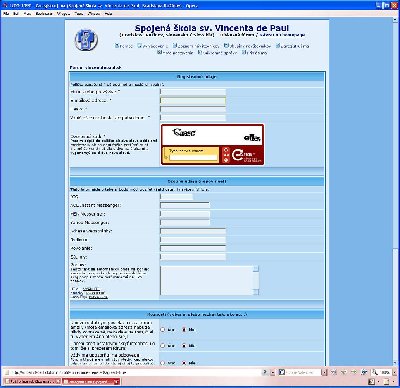Click the signature box scroll-down arrow
The width and height of the screenshot is (400, 388).
(256, 292)
